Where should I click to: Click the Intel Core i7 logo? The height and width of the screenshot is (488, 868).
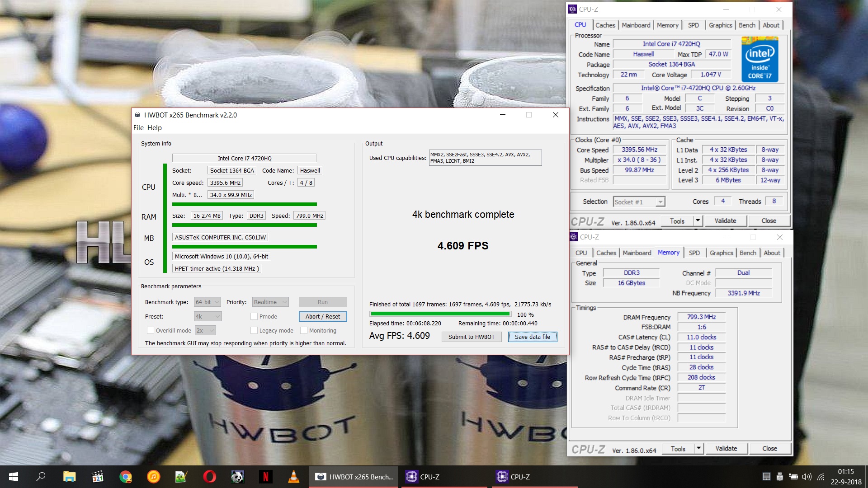[x=759, y=60]
